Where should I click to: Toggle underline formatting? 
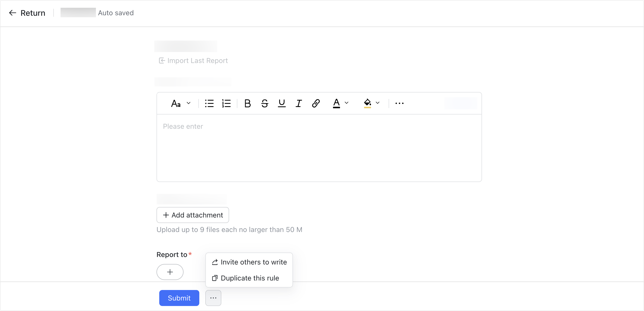click(282, 103)
